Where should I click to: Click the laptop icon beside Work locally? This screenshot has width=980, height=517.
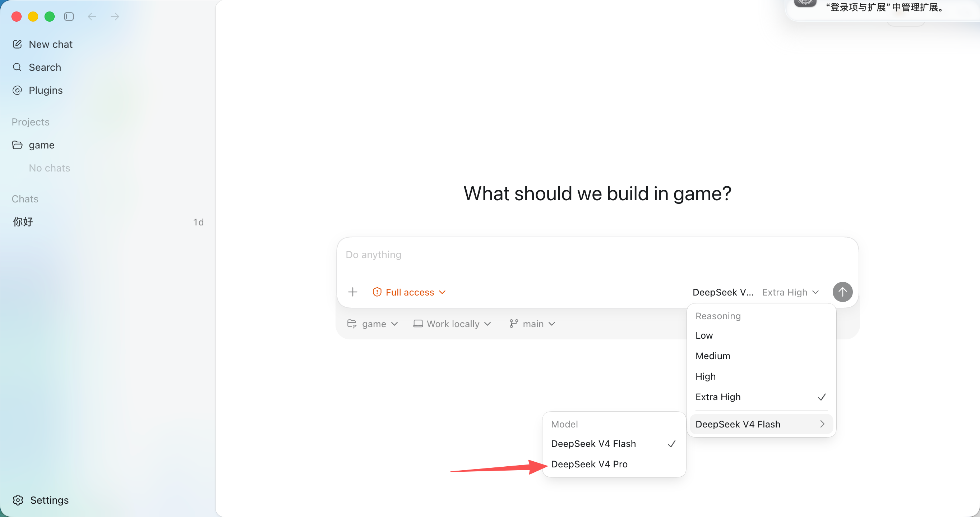click(418, 324)
